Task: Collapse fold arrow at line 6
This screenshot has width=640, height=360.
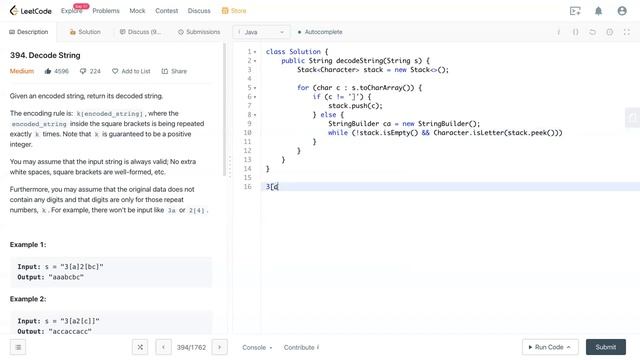Action: (x=255, y=97)
